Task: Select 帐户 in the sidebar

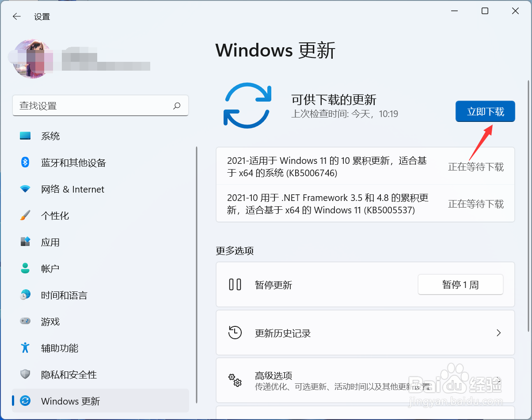Action: [100, 269]
